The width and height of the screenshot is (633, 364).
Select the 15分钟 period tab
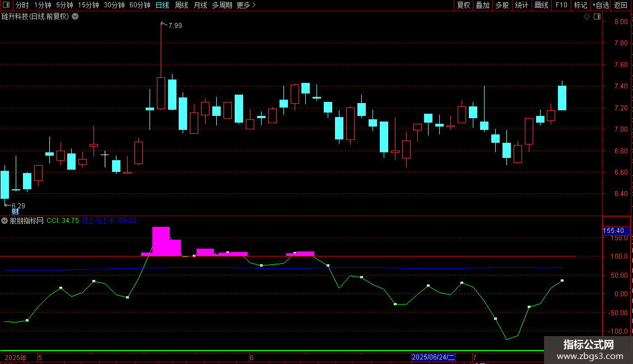pyautogui.click(x=89, y=5)
